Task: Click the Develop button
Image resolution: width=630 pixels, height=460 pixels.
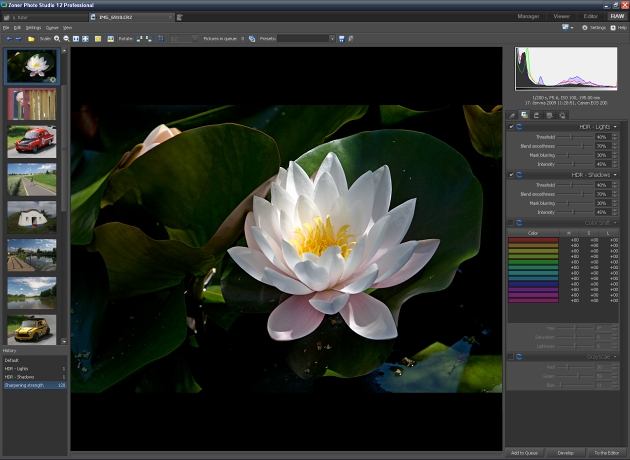Action: (x=565, y=453)
